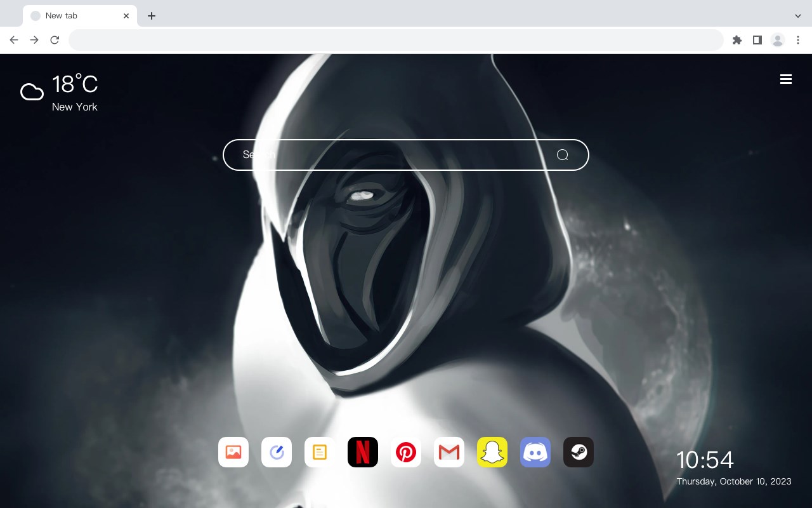Click the 18°C temperature reading
The image size is (812, 508).
[75, 84]
